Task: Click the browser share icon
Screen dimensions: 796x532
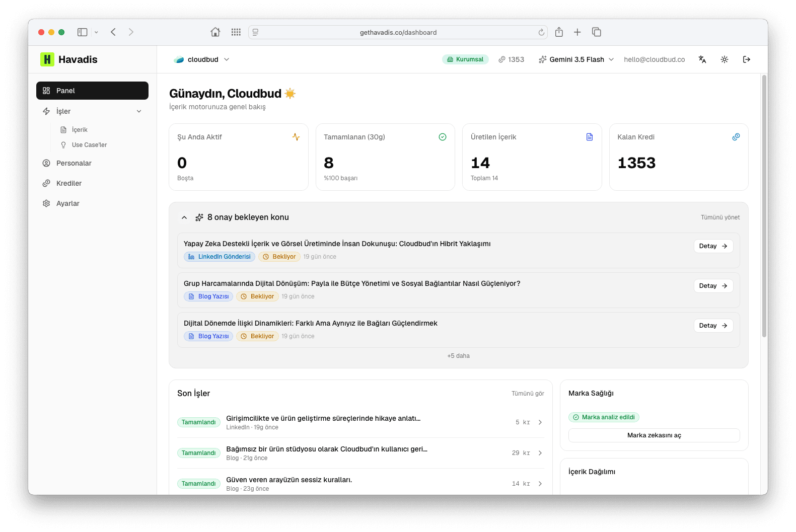Action: 559,32
